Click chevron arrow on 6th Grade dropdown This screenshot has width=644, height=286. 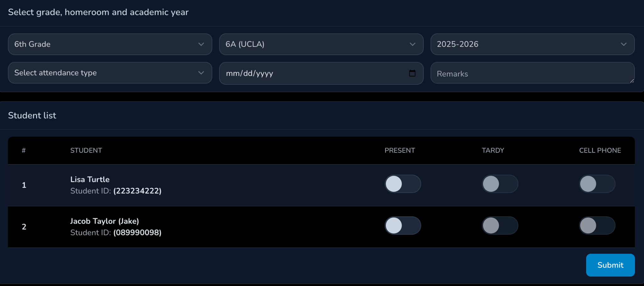coord(201,44)
